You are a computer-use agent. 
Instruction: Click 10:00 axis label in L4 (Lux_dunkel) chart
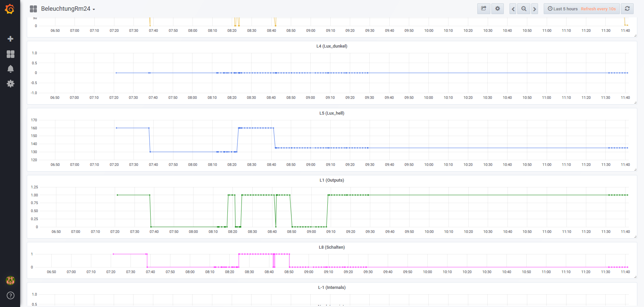[x=428, y=98]
